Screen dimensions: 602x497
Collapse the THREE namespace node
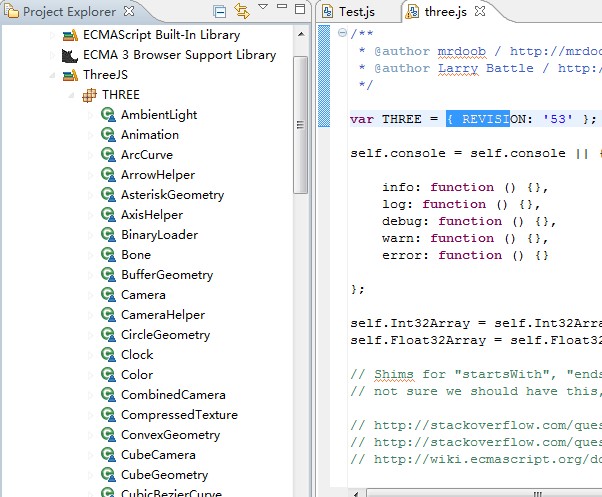tap(71, 95)
